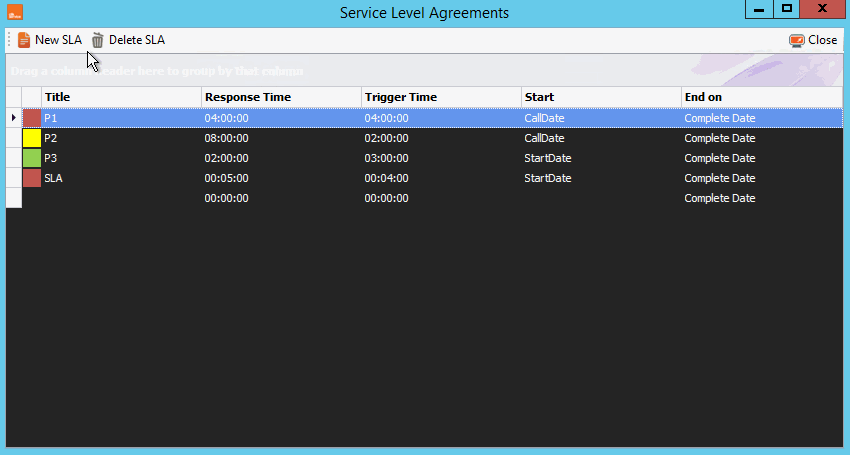The width and height of the screenshot is (850, 455).
Task: Maximize the Service Level Agreements window
Action: click(x=787, y=9)
